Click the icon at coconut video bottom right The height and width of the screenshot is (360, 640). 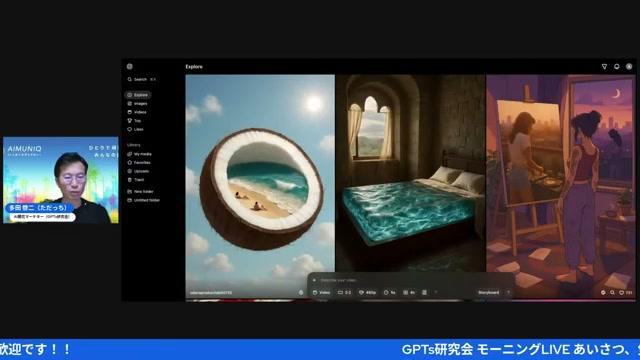[301, 293]
